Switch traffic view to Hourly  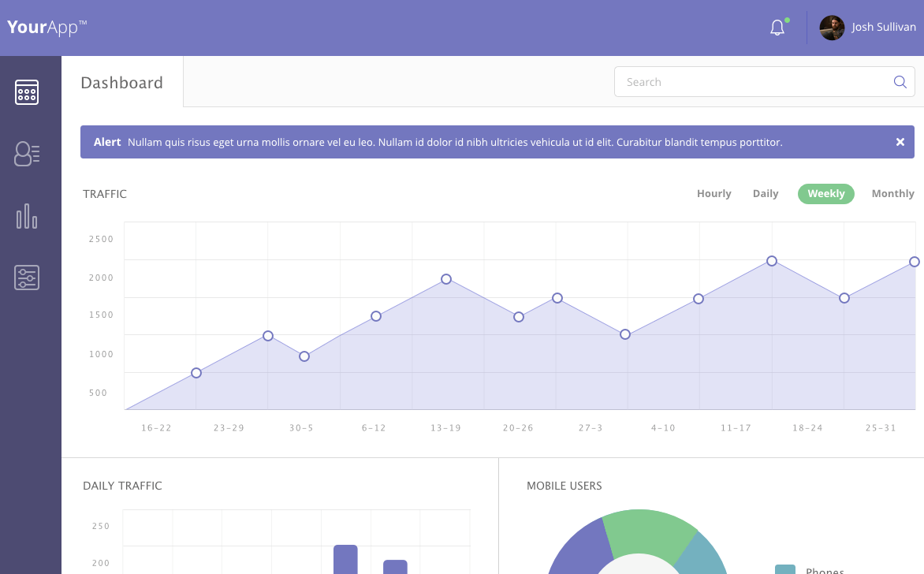[713, 194]
